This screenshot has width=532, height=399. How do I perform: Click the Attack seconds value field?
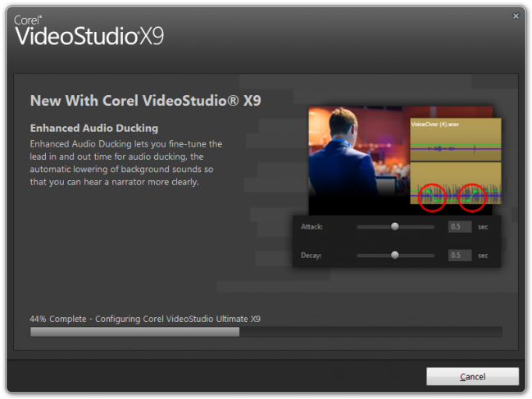[460, 226]
